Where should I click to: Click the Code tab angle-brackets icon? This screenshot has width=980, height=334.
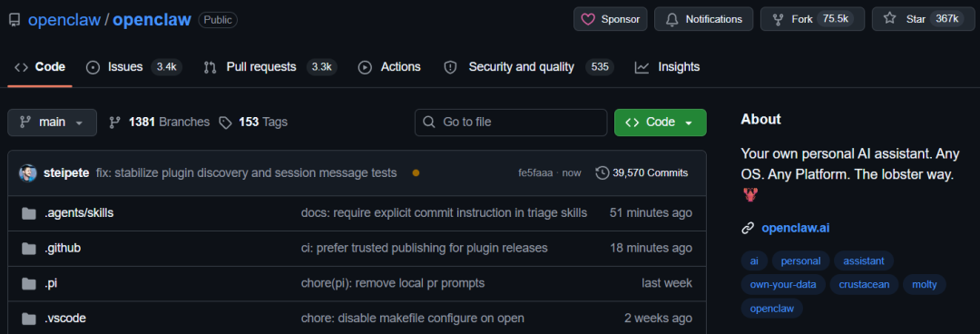[21, 67]
